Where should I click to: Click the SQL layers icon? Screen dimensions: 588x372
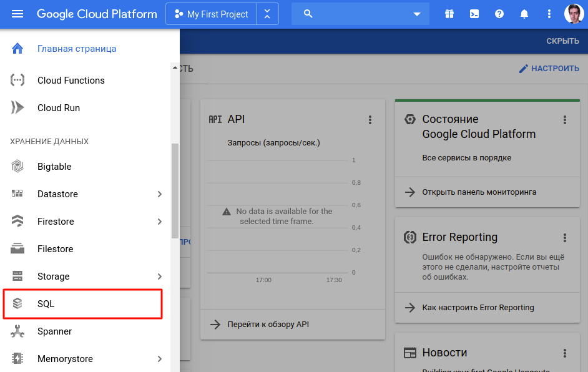point(17,303)
